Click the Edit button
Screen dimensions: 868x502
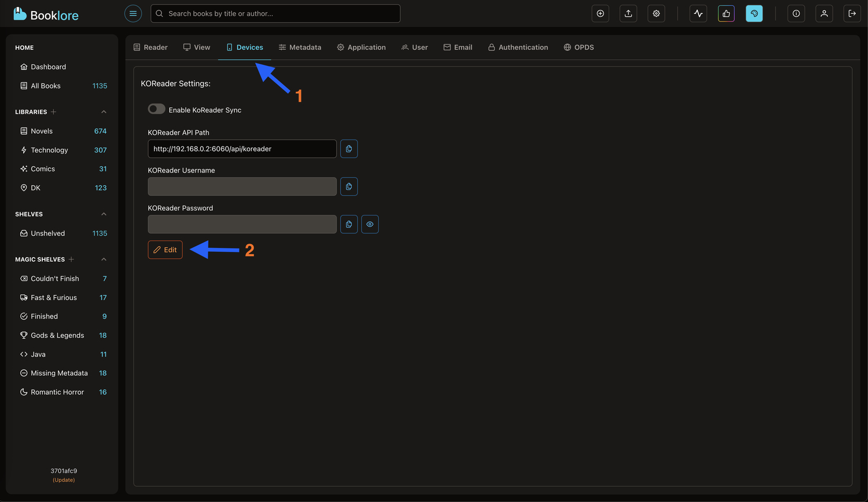[165, 250]
